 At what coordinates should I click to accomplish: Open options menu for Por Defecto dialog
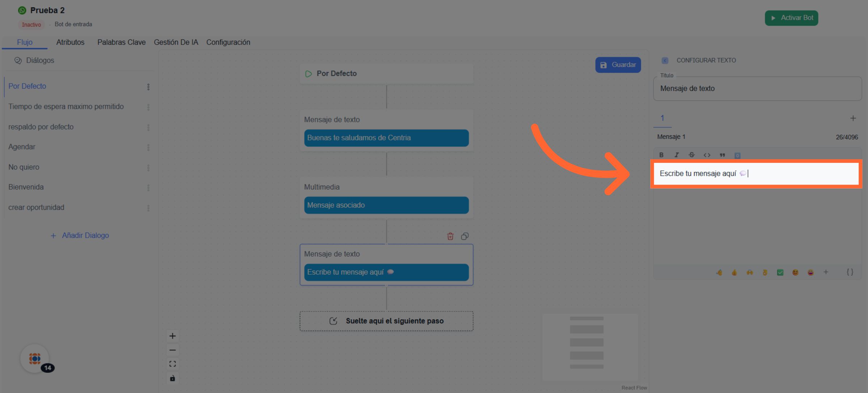[148, 87]
